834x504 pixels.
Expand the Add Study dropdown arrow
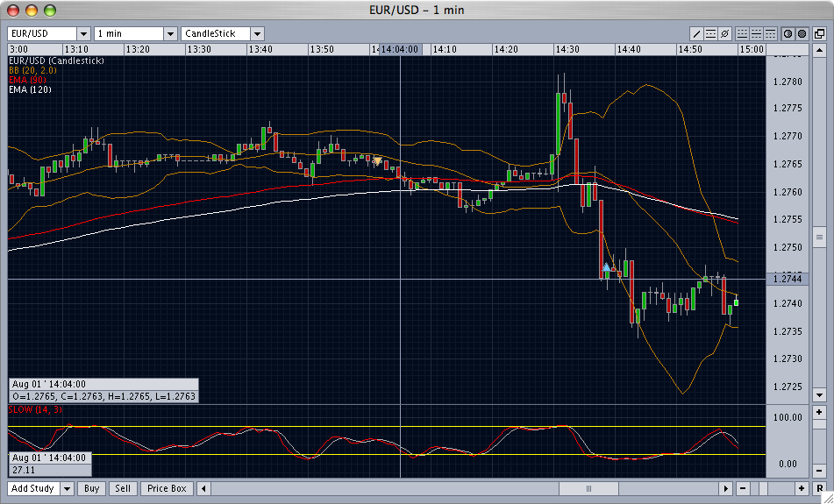coord(67,488)
